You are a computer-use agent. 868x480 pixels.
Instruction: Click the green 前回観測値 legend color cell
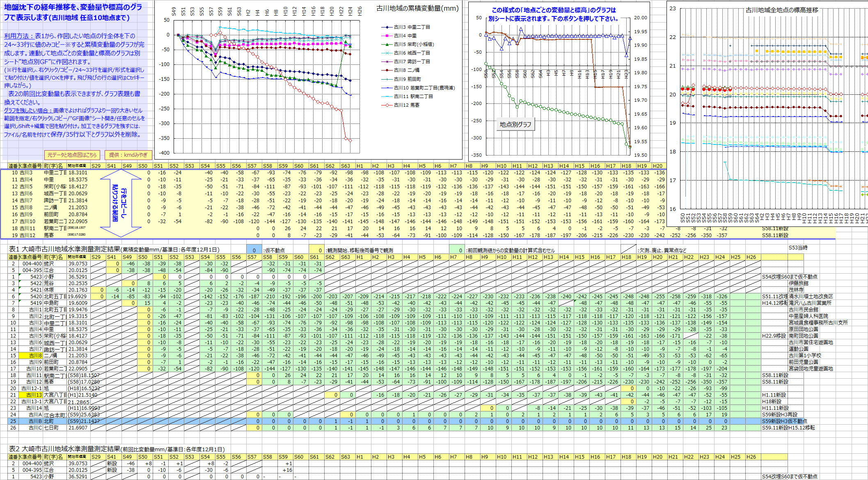pyautogui.click(x=457, y=250)
